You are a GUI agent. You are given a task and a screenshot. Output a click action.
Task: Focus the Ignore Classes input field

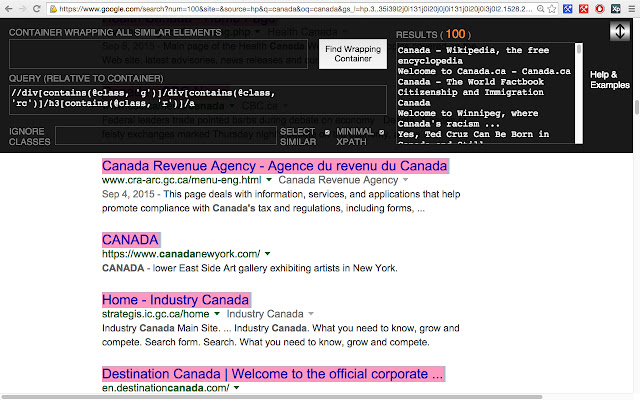pyautogui.click(x=166, y=136)
